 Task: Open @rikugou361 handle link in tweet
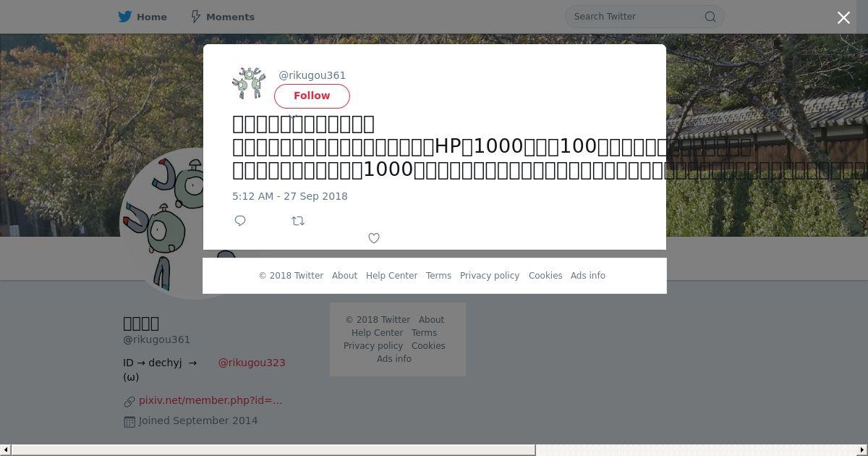tap(312, 75)
